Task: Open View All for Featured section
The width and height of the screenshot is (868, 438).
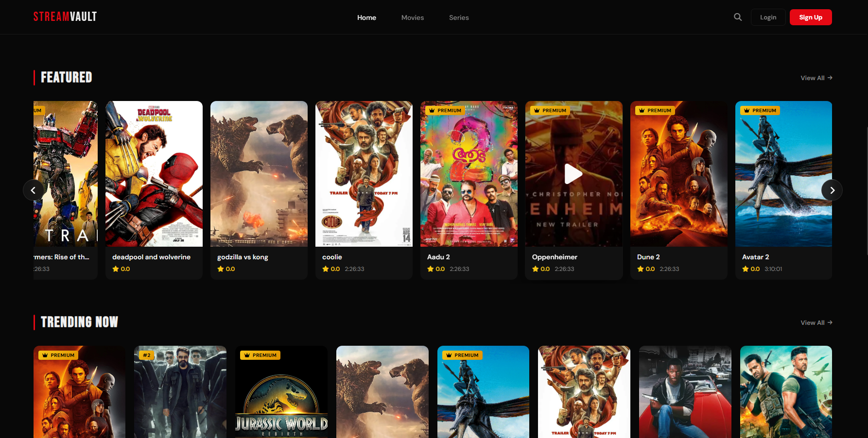Action: 816,78
